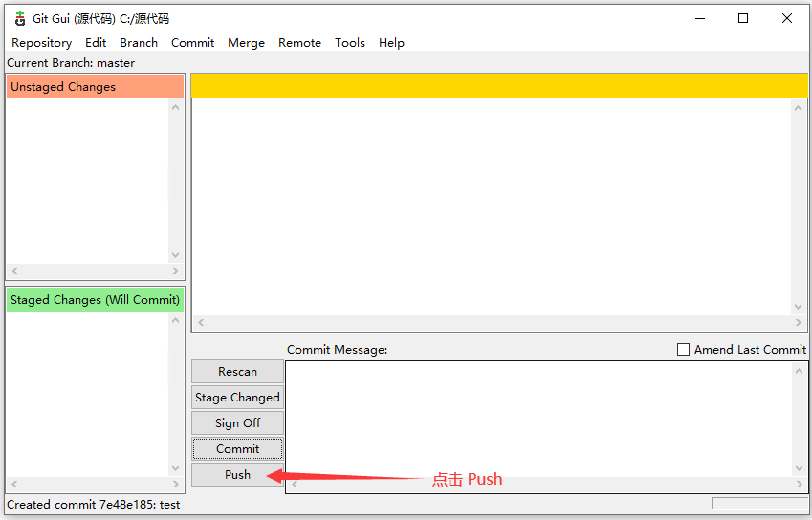The height and width of the screenshot is (520, 812).
Task: Click up arrow of diff pane scrollbar
Action: (x=798, y=108)
